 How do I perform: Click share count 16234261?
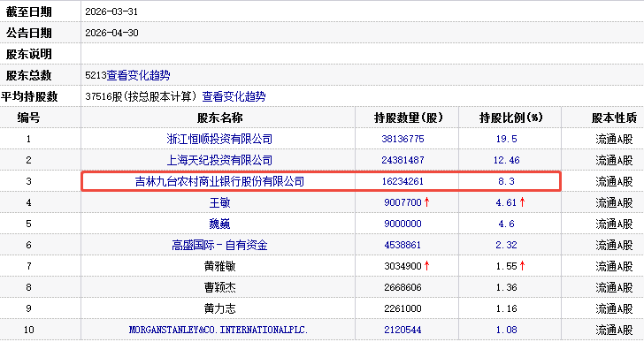pyautogui.click(x=402, y=182)
